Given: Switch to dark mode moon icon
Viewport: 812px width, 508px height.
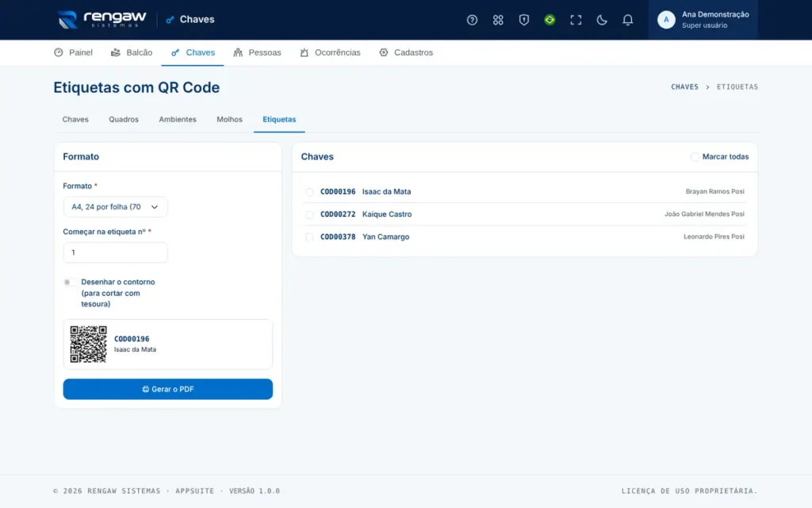Looking at the screenshot, I should pyautogui.click(x=601, y=20).
